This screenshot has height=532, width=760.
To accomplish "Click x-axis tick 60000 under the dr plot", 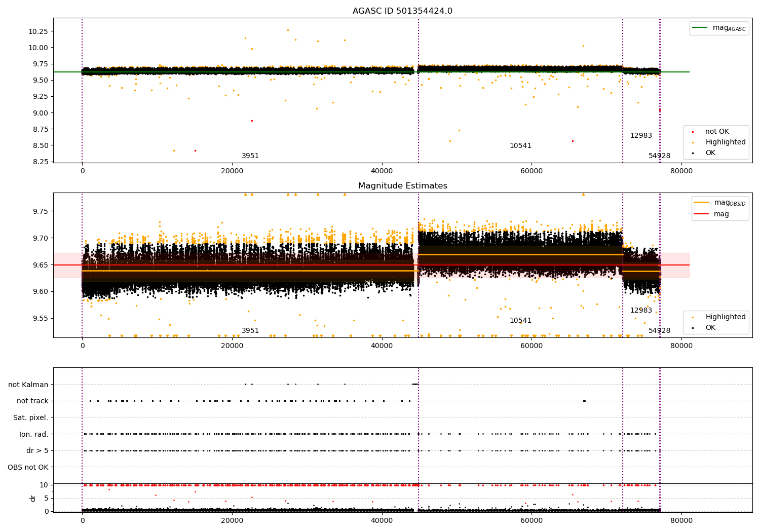I will (x=531, y=520).
